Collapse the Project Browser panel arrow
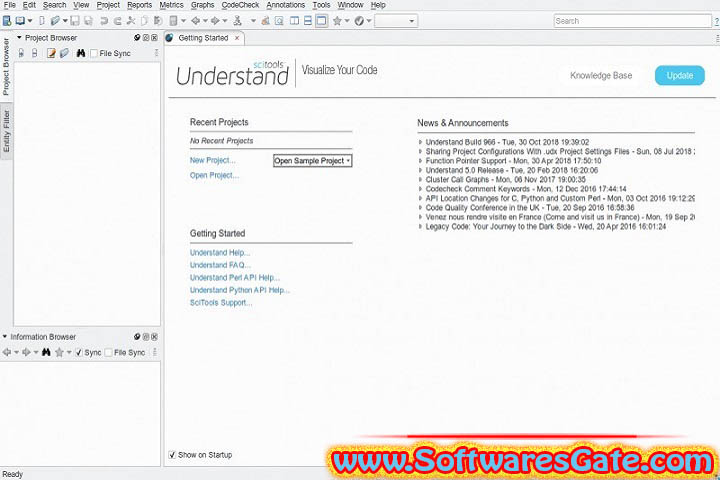The image size is (720, 480). coord(19,38)
